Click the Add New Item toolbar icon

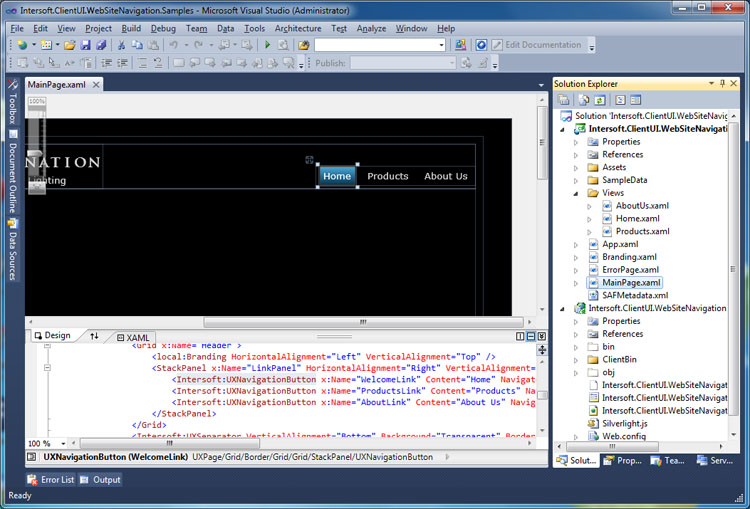click(46, 45)
